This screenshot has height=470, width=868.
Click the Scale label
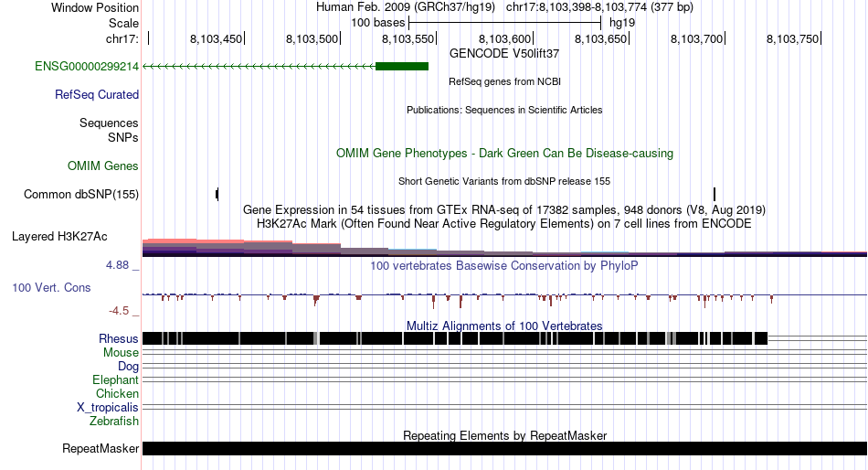[123, 23]
